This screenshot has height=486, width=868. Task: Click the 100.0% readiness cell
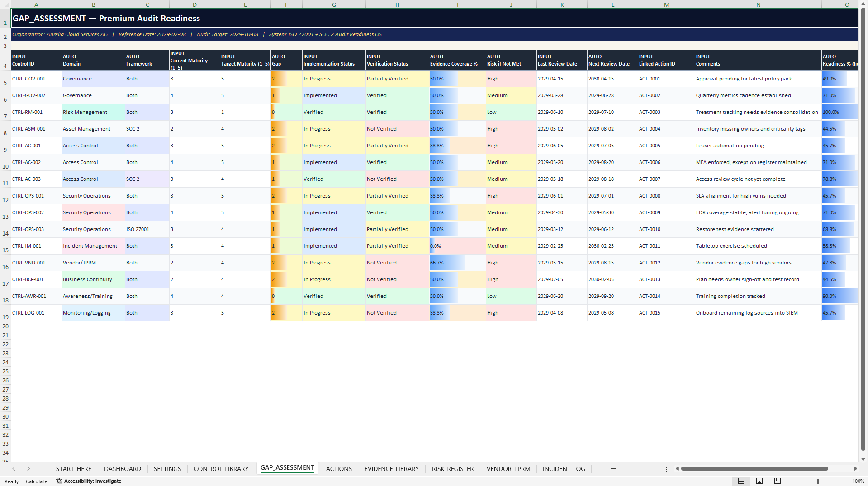pos(840,112)
